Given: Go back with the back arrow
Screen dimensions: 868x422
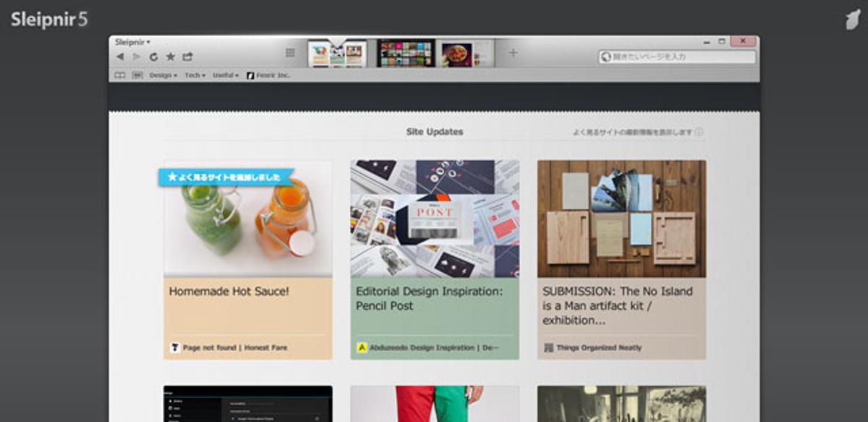Looking at the screenshot, I should coord(120,56).
